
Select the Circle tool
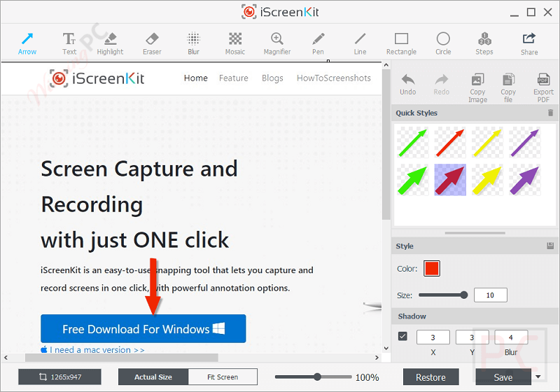point(443,44)
